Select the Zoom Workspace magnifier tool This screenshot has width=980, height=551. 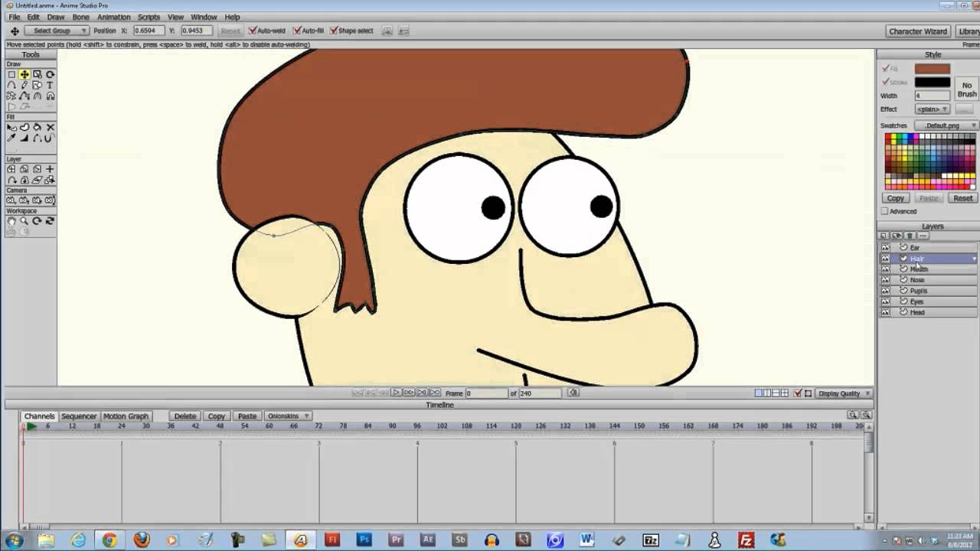coord(24,220)
